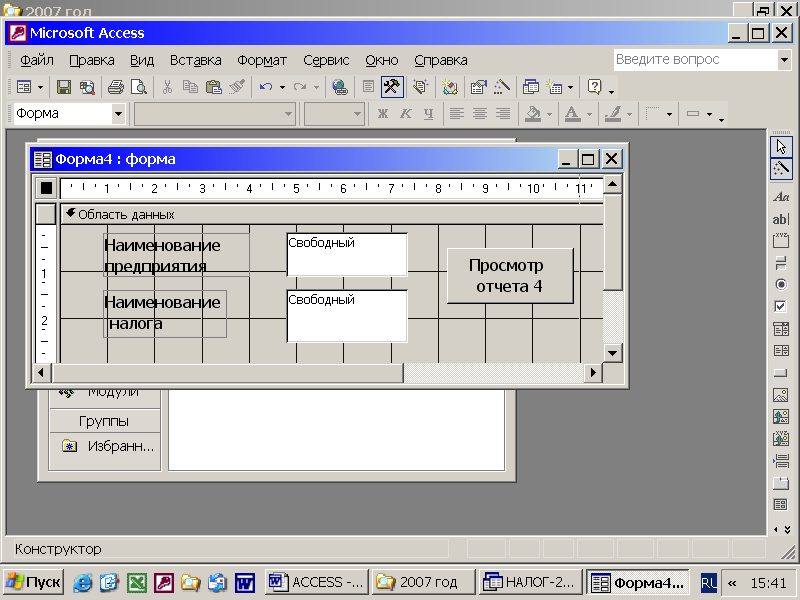Viewport: 800px width, 600px height.
Task: Select the Page Break tool in the toolbox
Action: [781, 461]
